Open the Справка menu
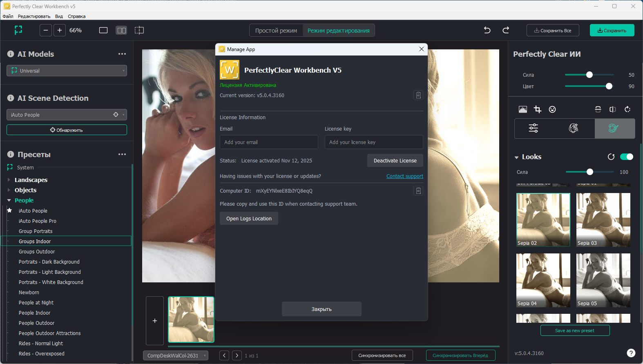 click(x=76, y=16)
